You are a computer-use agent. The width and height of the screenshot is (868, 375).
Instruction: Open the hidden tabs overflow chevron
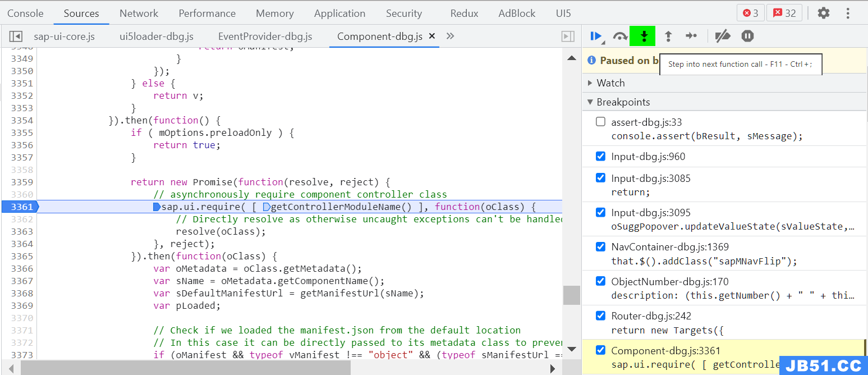(x=450, y=36)
